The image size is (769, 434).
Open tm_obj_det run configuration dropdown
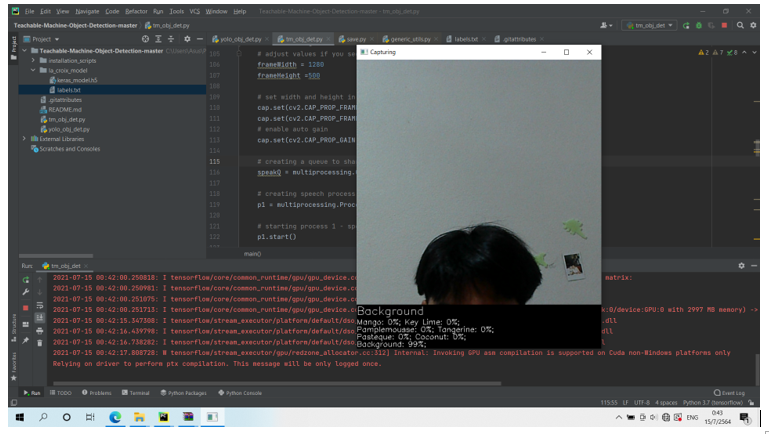(x=649, y=26)
